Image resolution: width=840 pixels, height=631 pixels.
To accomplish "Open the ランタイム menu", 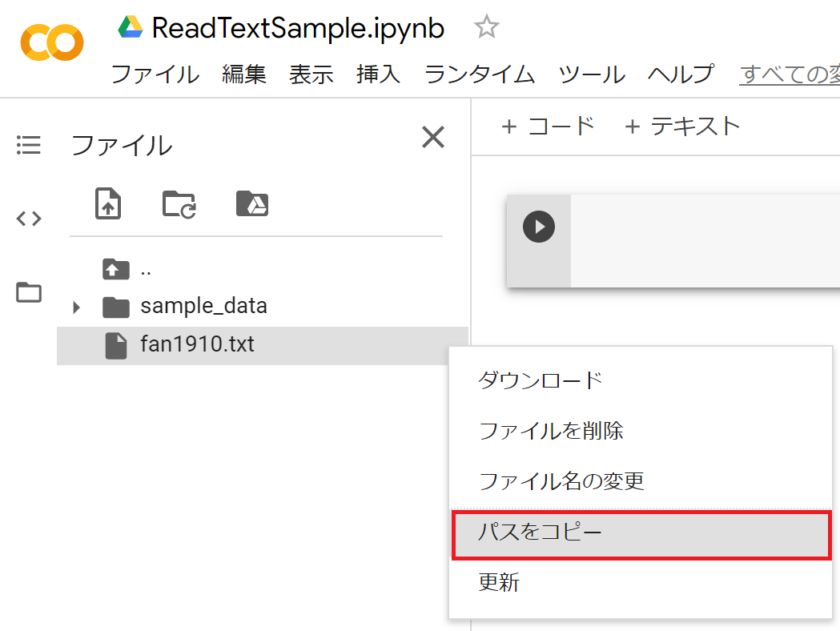I will [479, 74].
